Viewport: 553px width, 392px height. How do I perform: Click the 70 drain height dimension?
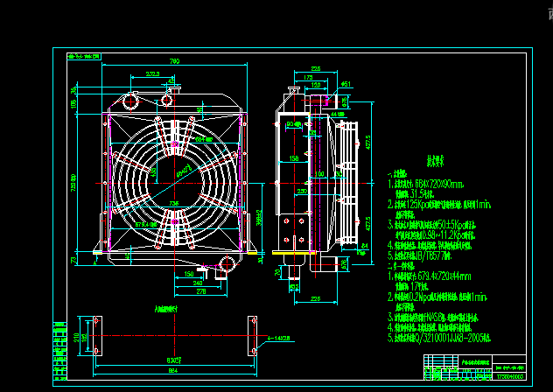pyautogui.click(x=277, y=273)
